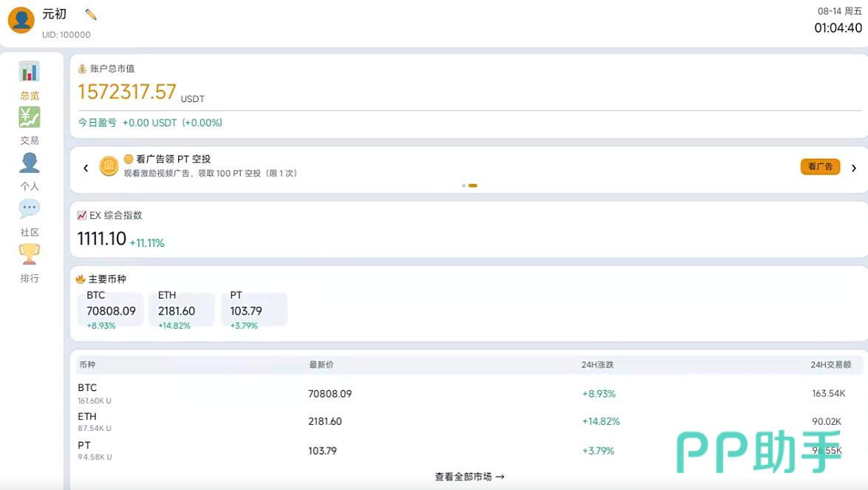Open the 排行 trophy ranking icon
Viewport: 868px width, 490px height.
coord(30,254)
